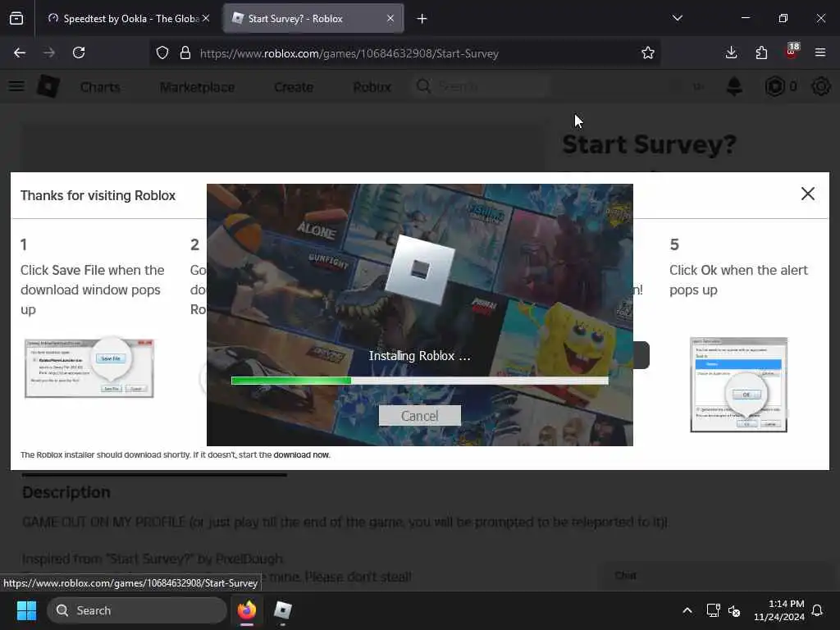The width and height of the screenshot is (840, 630).
Task: Close the Start Survey Roblox tab
Action: (390, 18)
